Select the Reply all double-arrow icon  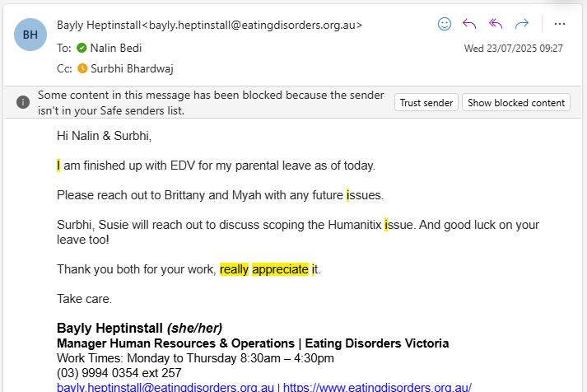tap(496, 24)
